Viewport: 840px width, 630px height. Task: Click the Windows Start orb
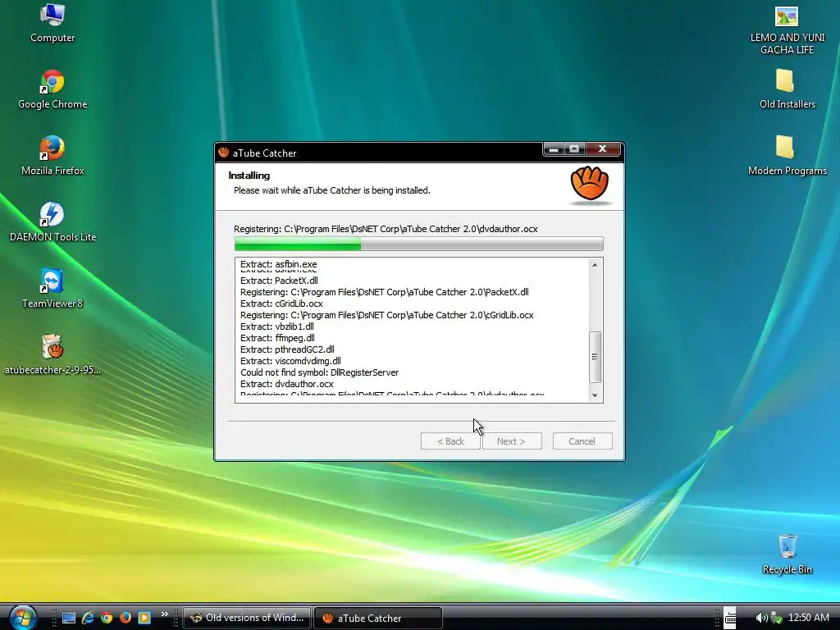[x=22, y=617]
